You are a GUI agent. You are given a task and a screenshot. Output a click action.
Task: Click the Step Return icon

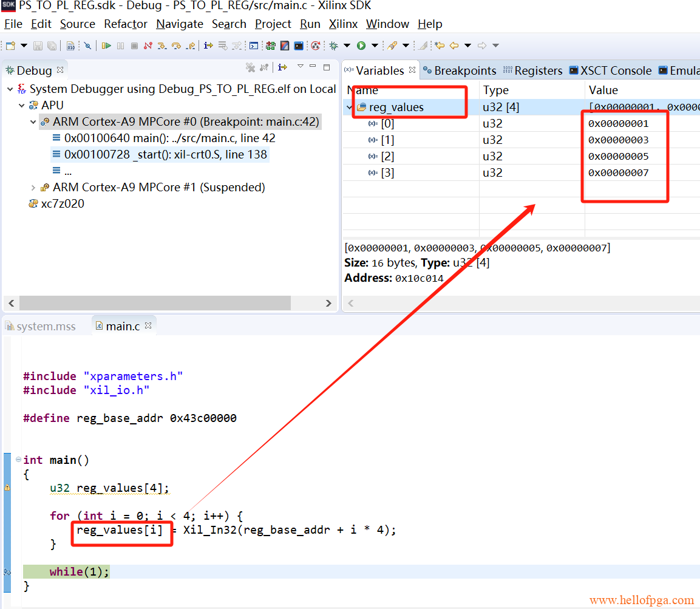[x=191, y=46]
